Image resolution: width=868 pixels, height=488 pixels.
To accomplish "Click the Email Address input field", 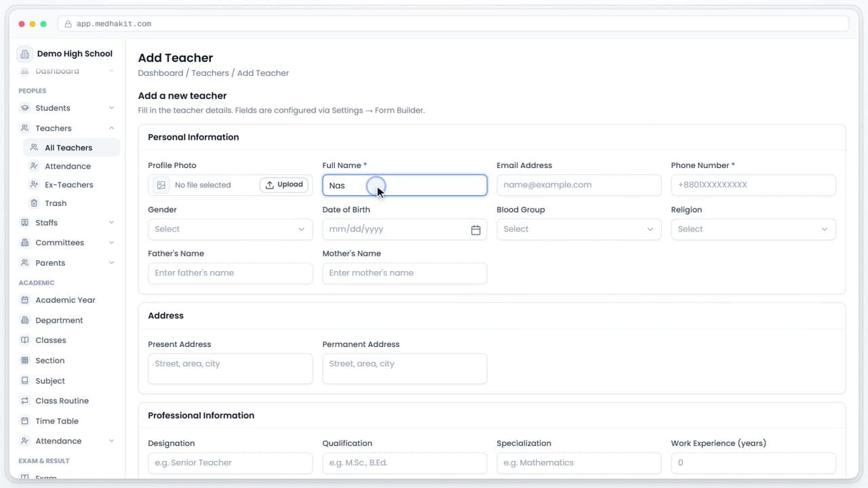I will point(579,185).
